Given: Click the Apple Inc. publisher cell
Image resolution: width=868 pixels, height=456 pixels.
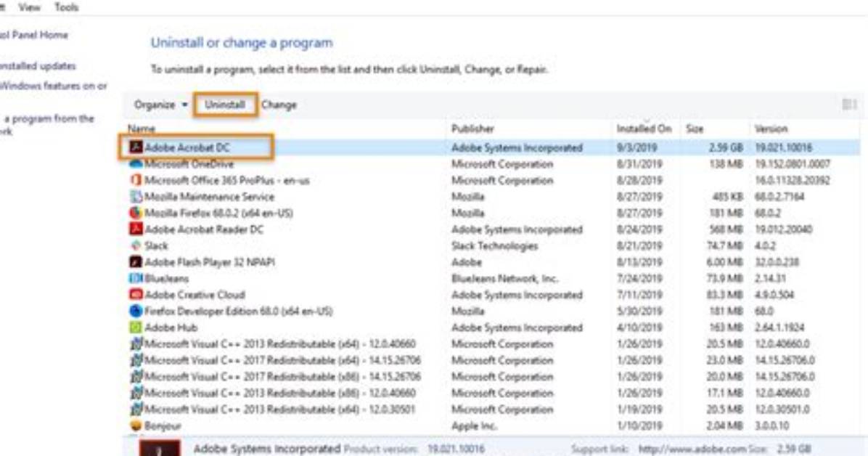Looking at the screenshot, I should (474, 426).
